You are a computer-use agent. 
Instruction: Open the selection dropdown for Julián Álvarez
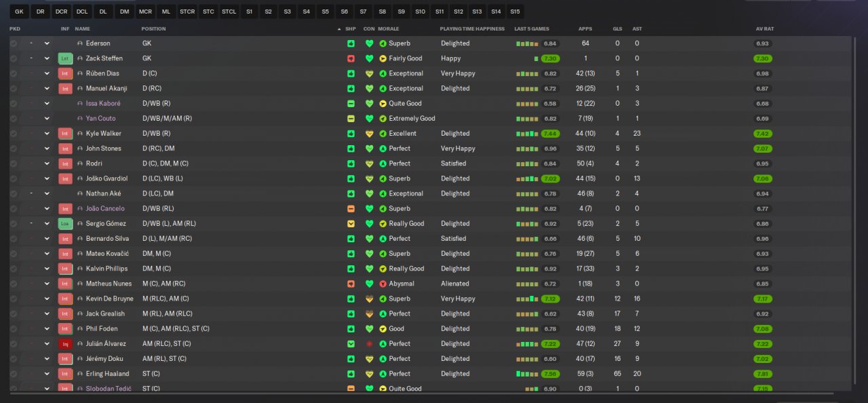[x=47, y=343]
